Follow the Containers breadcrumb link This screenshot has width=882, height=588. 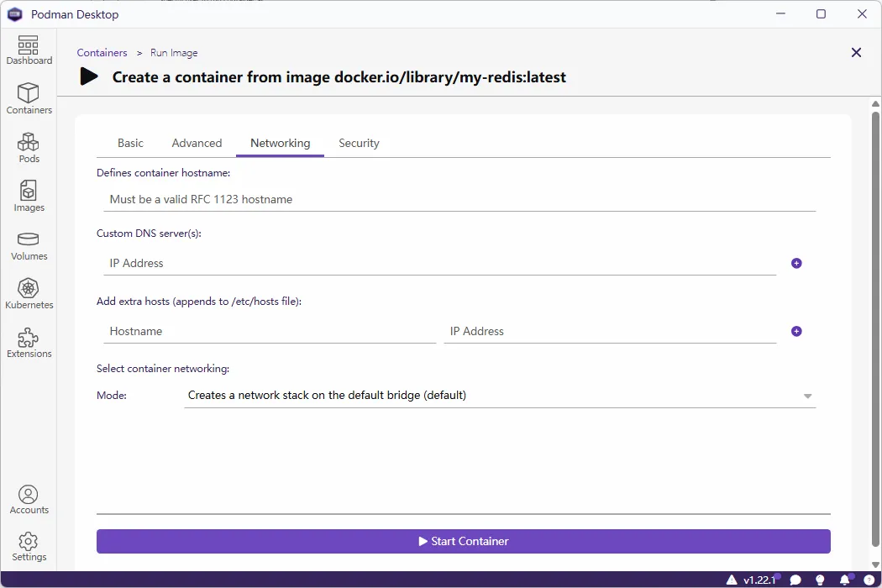(102, 53)
